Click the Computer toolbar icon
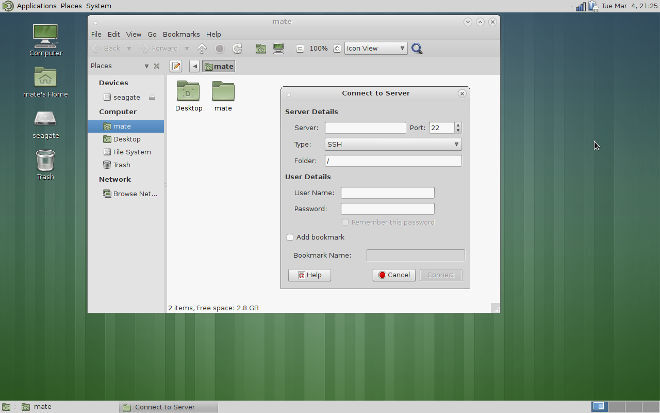660x413 pixels. (278, 48)
